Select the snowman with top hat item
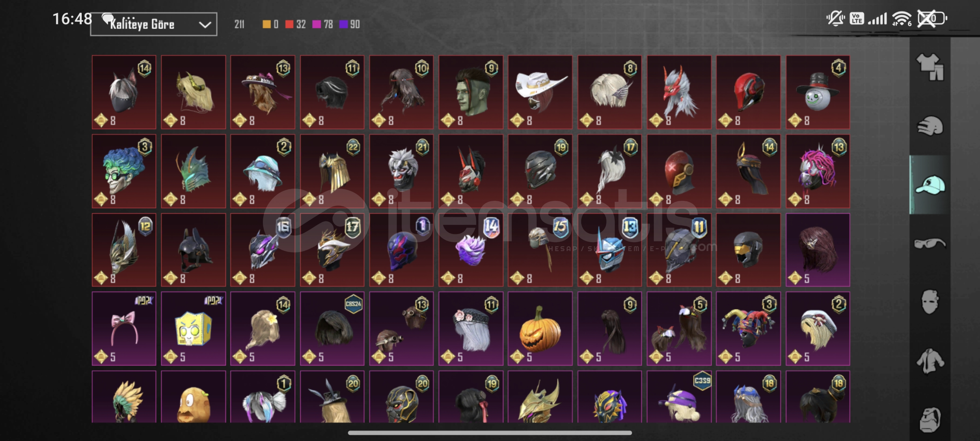Viewport: 980px width, 441px height. tap(818, 92)
